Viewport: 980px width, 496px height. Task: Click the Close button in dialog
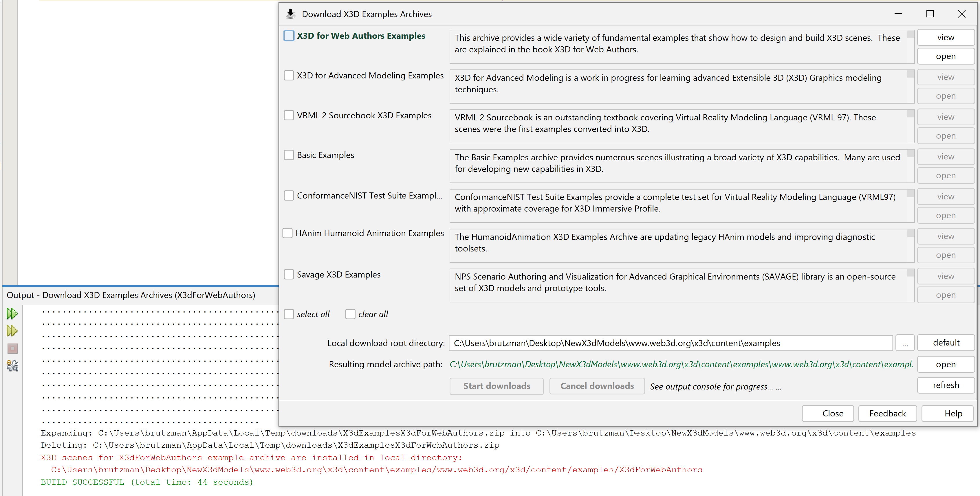(x=828, y=414)
